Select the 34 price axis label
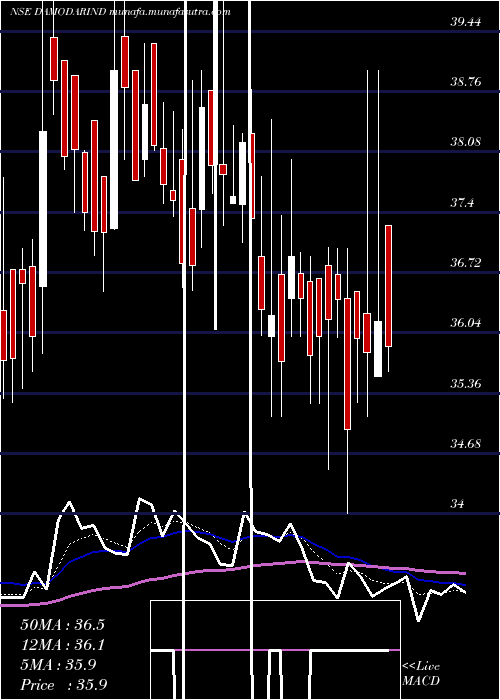500x700 pixels. 458,504
